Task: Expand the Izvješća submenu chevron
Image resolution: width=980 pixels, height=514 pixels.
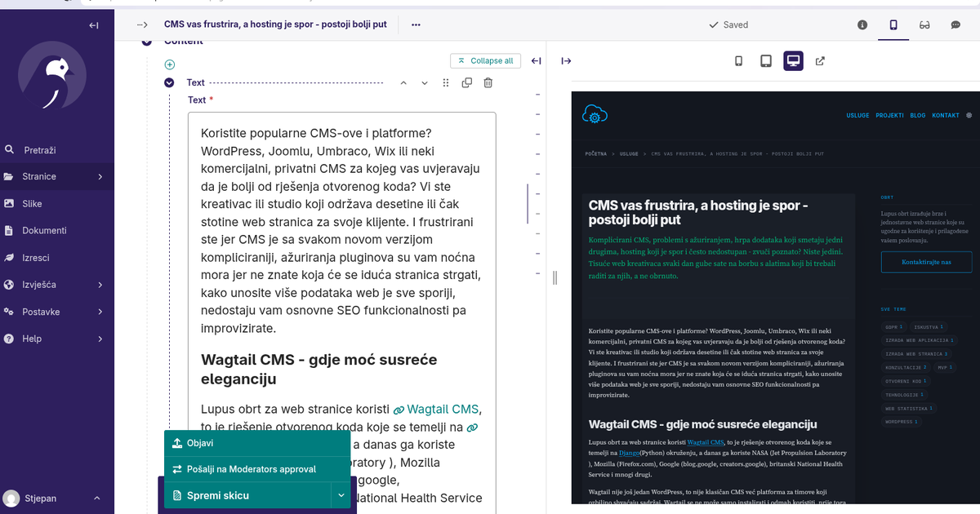Action: 100,285
